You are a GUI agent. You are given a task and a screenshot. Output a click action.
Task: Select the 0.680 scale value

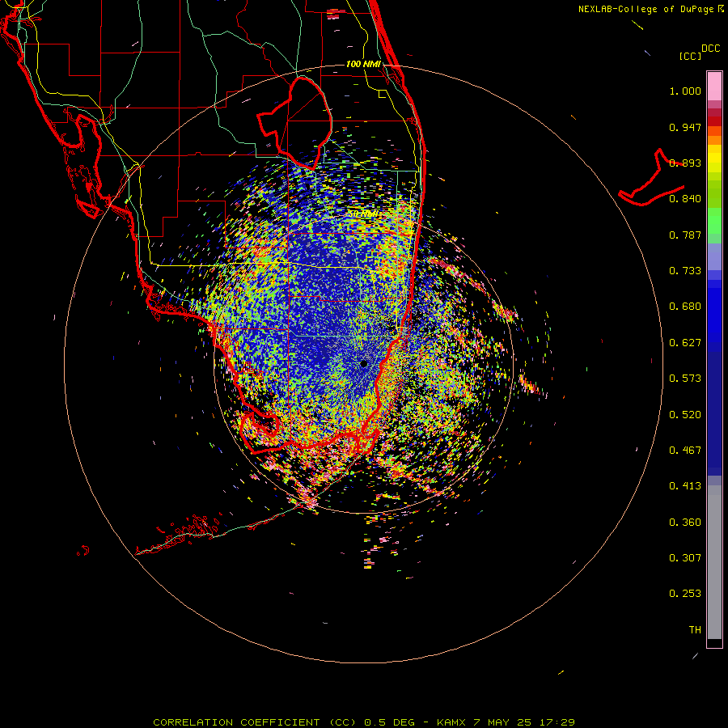tap(685, 307)
